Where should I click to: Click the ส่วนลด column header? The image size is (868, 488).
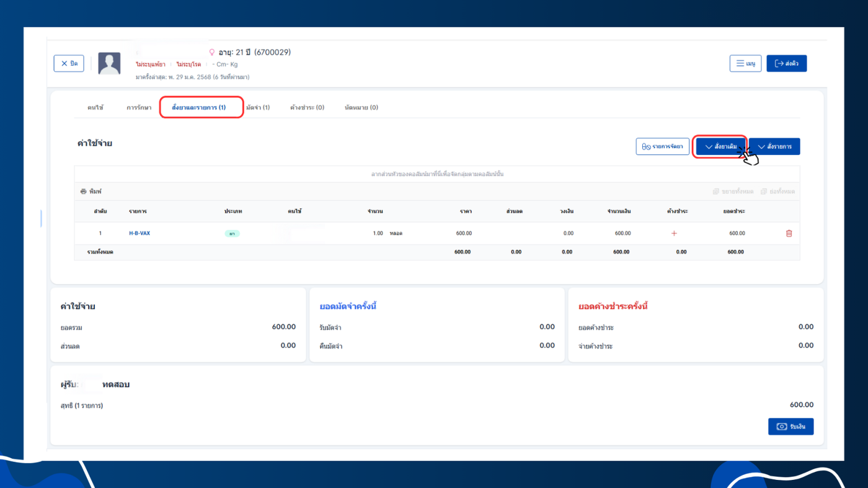pos(514,211)
